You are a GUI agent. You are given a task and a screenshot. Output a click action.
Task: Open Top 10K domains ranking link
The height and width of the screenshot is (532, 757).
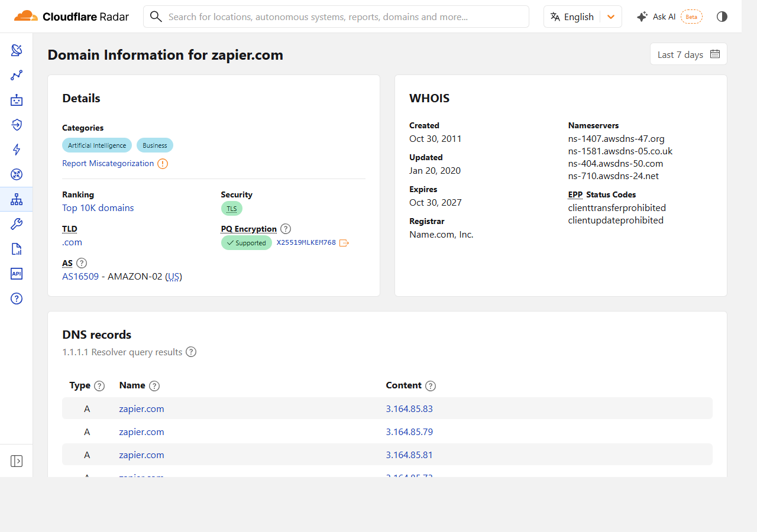click(98, 208)
